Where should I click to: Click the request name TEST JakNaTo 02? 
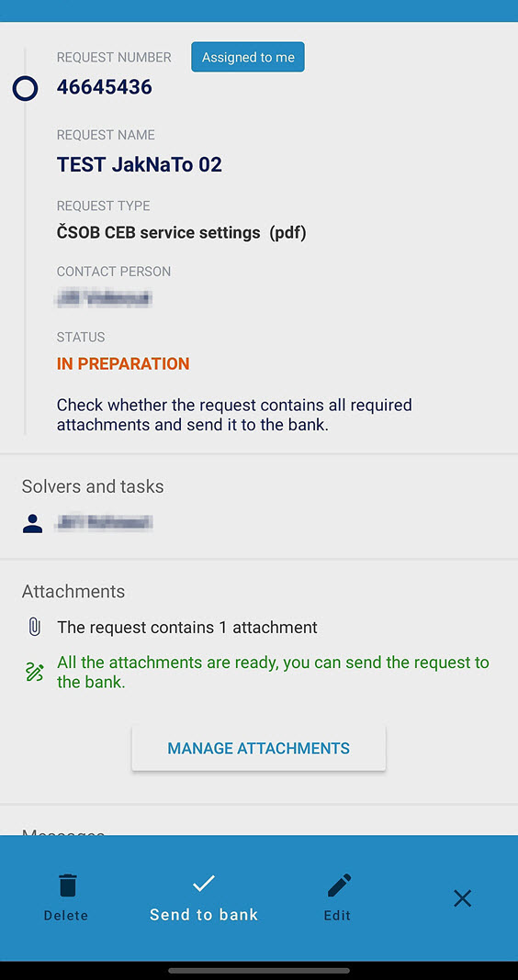click(140, 164)
